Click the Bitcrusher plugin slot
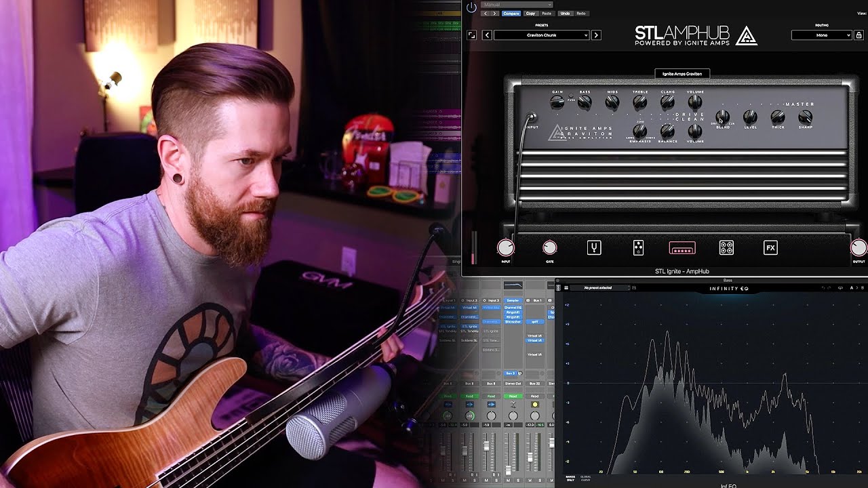This screenshot has width=868, height=488. pos(513,322)
